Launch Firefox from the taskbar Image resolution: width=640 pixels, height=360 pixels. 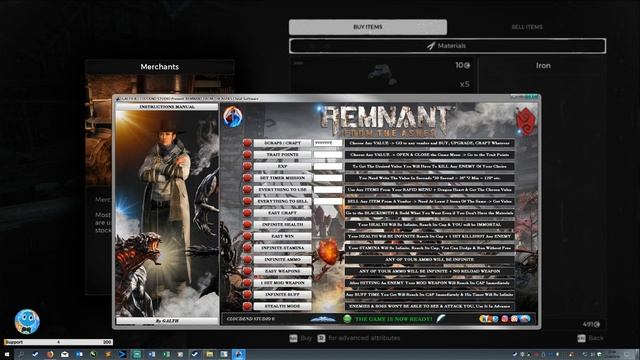(50, 354)
